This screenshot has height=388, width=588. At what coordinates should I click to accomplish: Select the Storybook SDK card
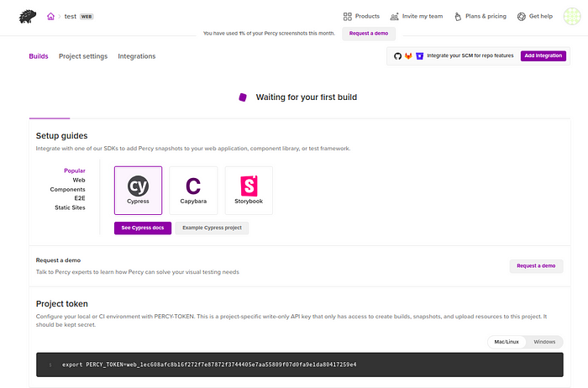click(249, 191)
